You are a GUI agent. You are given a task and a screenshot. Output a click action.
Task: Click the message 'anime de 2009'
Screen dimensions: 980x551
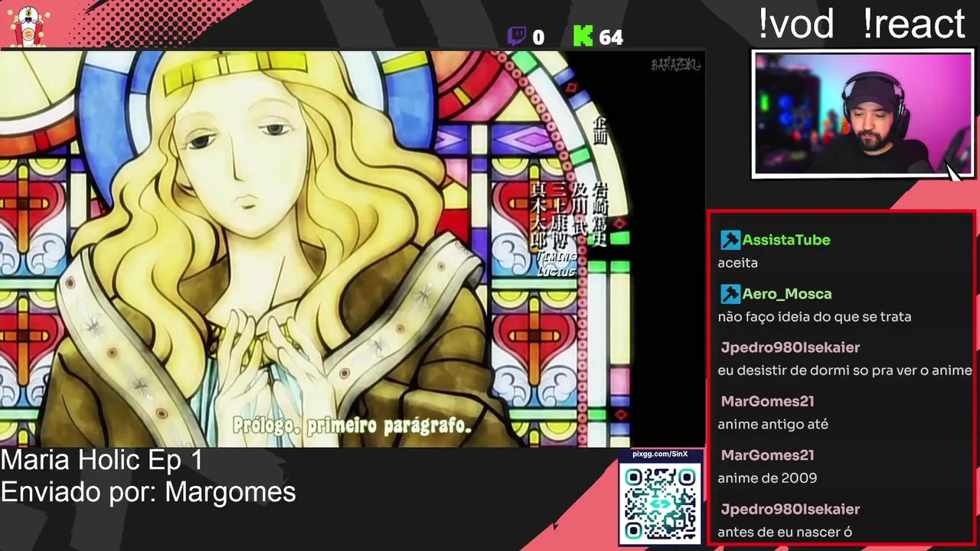pyautogui.click(x=767, y=478)
